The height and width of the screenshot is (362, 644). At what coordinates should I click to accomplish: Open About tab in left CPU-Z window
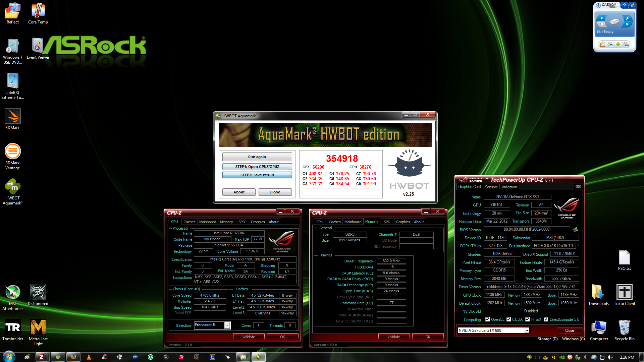coord(274,222)
